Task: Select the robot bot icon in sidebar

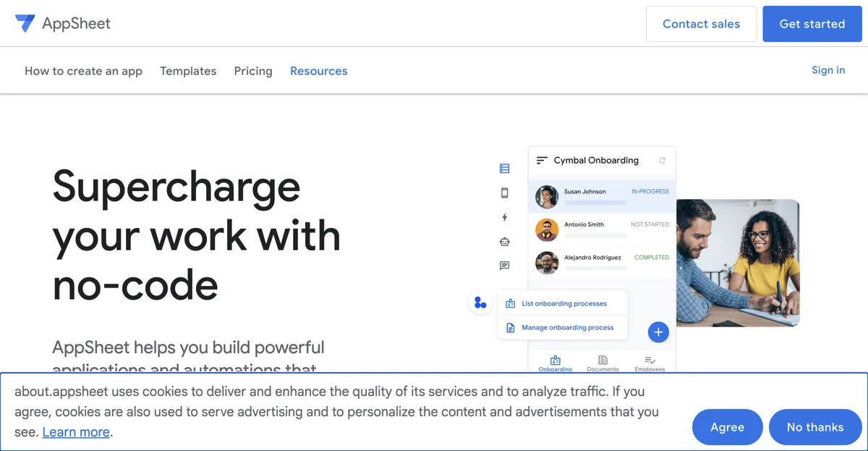Action: [505, 242]
